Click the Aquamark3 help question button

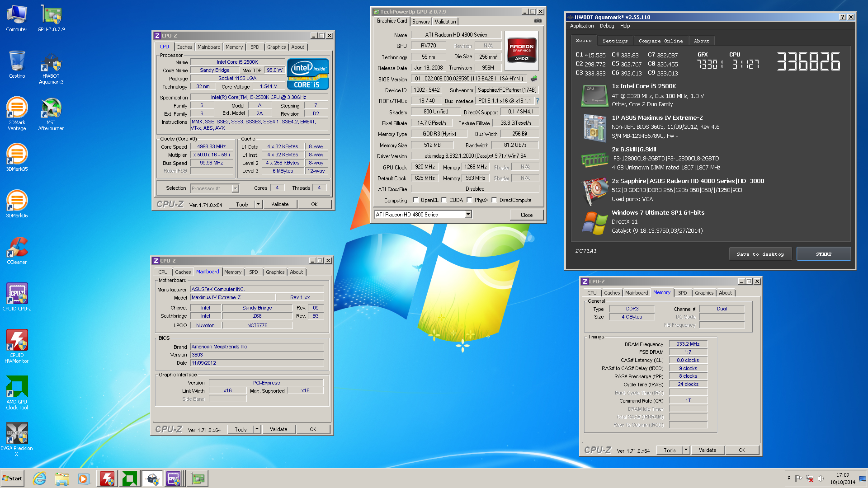tap(842, 17)
